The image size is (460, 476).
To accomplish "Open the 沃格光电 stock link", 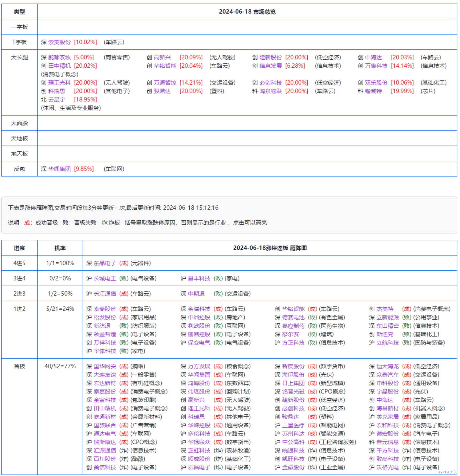I will [x=388, y=467].
